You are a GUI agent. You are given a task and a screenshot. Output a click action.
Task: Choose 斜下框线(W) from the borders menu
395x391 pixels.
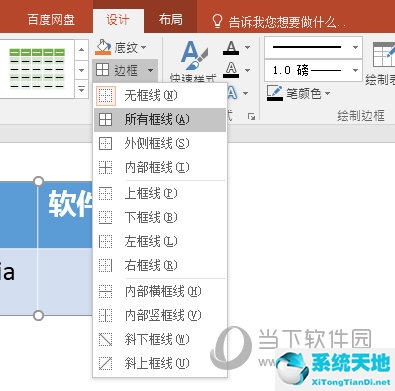[160, 339]
